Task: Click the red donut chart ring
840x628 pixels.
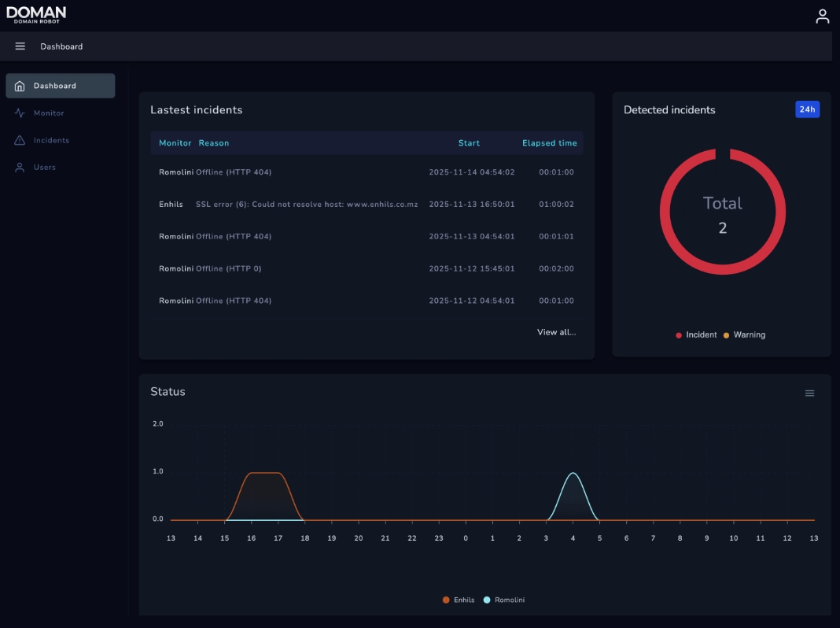Action: pos(663,211)
